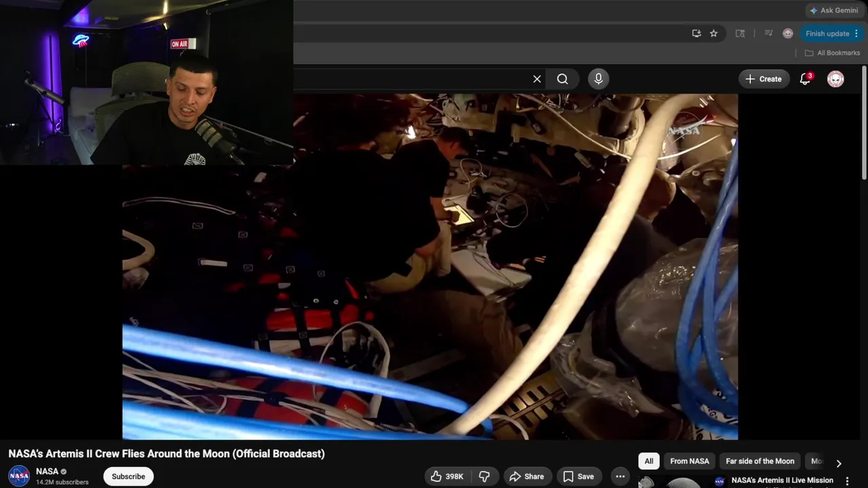The height and width of the screenshot is (488, 868).
Task: Show next filter chips with arrow
Action: coord(839,464)
